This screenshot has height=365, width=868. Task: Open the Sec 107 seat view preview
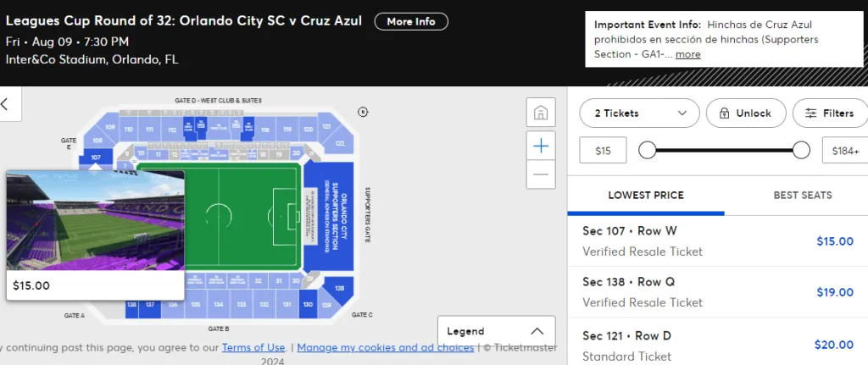[x=95, y=220]
